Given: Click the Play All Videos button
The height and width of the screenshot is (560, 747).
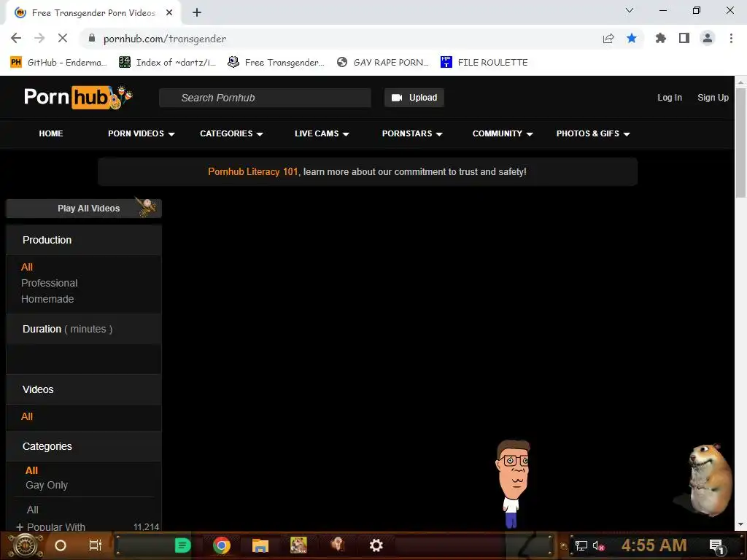Looking at the screenshot, I should tap(84, 209).
